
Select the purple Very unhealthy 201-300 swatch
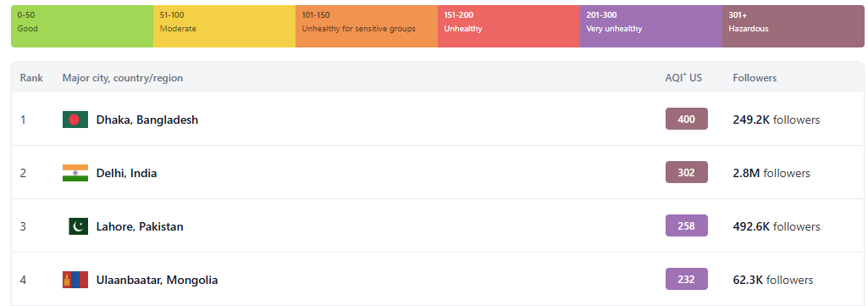point(651,26)
